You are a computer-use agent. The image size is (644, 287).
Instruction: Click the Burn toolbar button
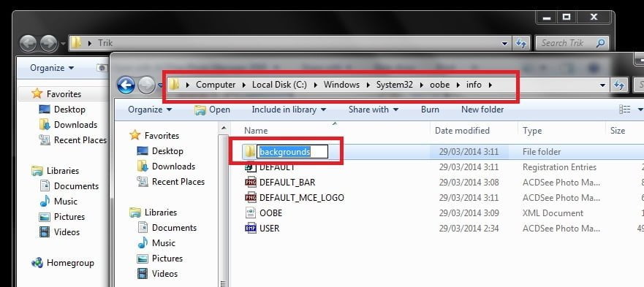coord(430,110)
